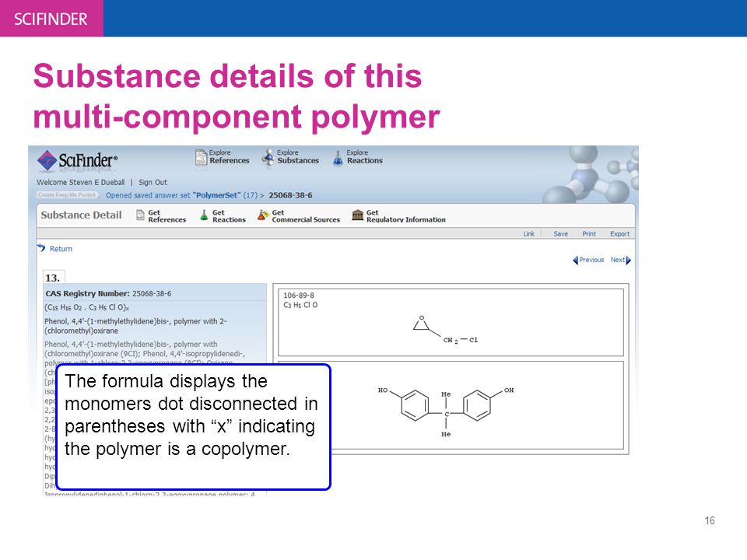747x560 pixels.
Task: Click the Phenol polymer substance name
Action: click(x=135, y=326)
